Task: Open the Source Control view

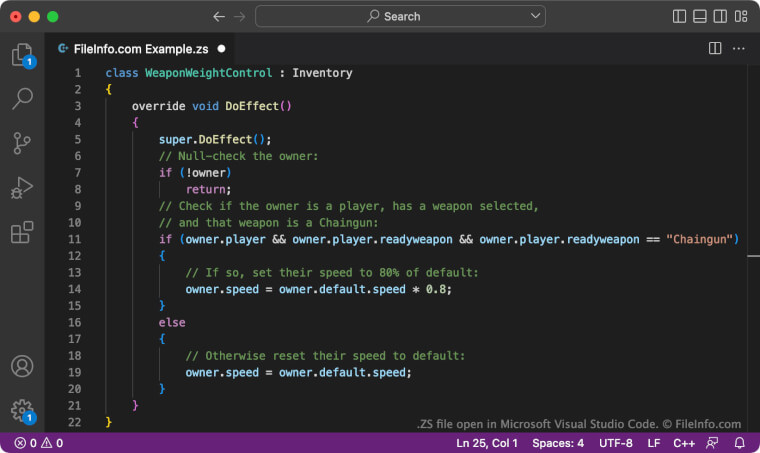Action: (x=22, y=143)
